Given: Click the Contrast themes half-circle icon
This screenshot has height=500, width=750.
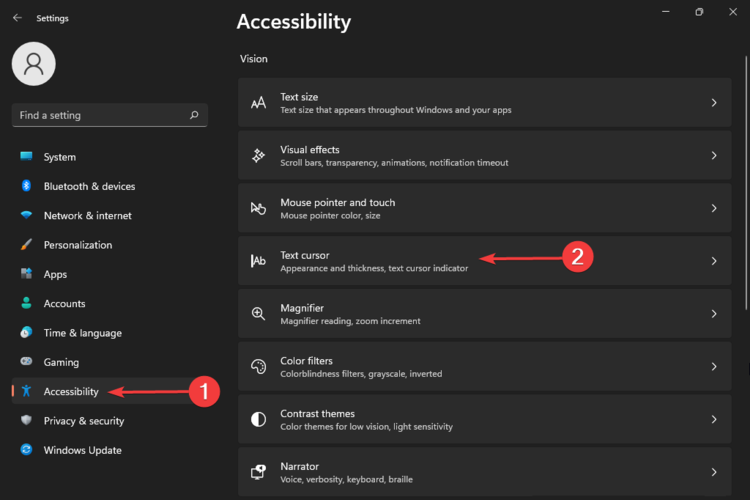Looking at the screenshot, I should (258, 419).
